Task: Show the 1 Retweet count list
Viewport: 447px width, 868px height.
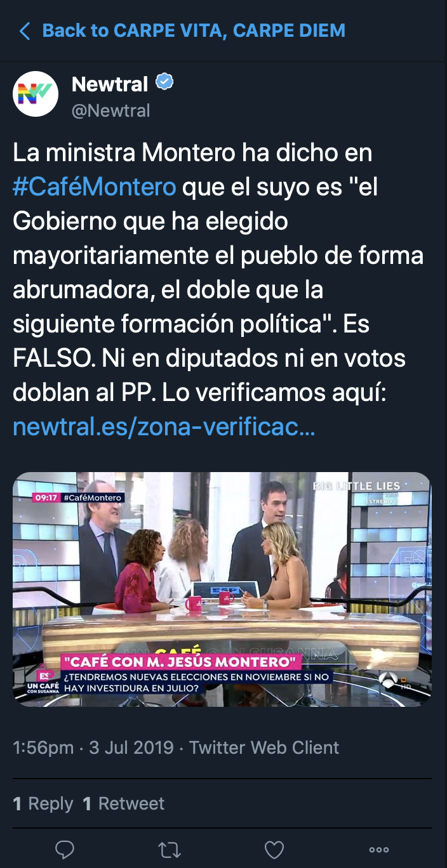Action: [124, 803]
